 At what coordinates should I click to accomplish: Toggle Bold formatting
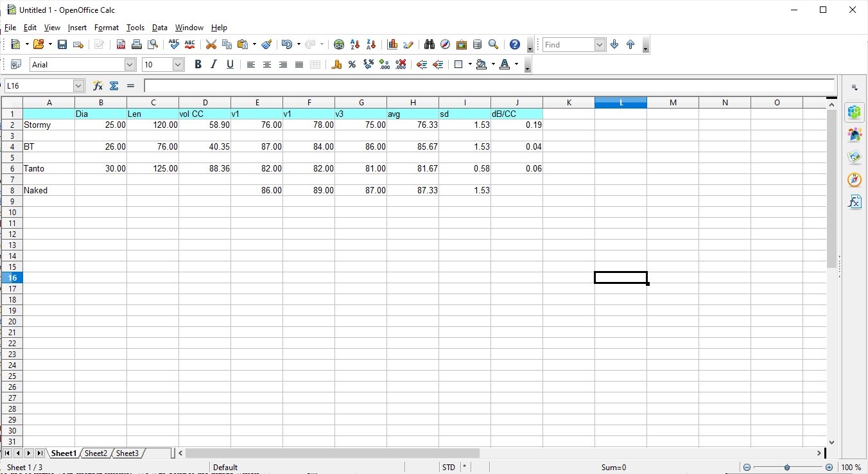point(198,64)
